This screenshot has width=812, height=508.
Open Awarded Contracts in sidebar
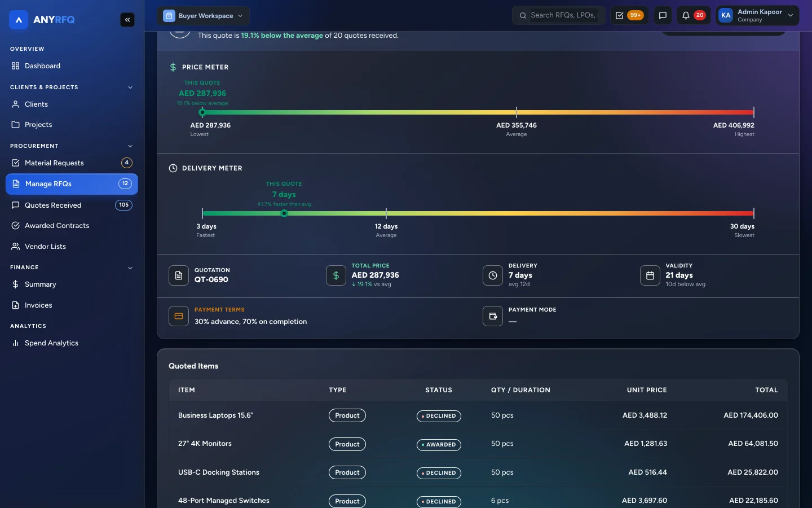[72, 226]
